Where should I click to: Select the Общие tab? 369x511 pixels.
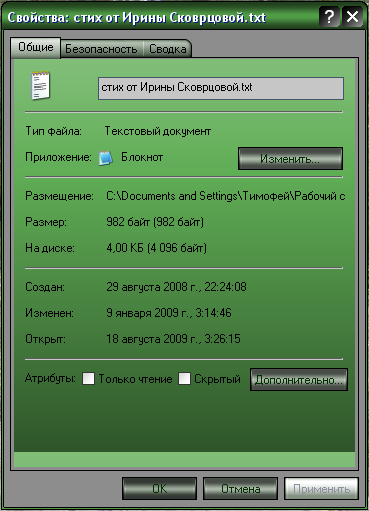[36, 47]
